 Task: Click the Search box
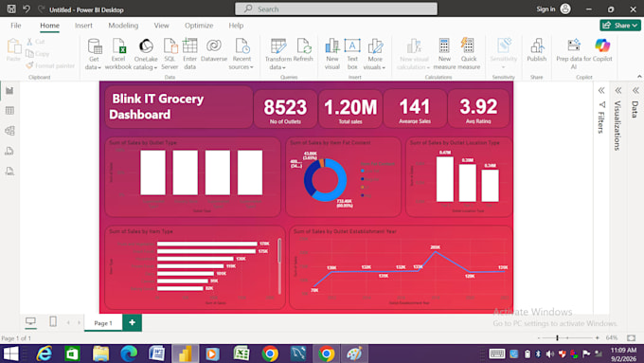click(x=336, y=9)
